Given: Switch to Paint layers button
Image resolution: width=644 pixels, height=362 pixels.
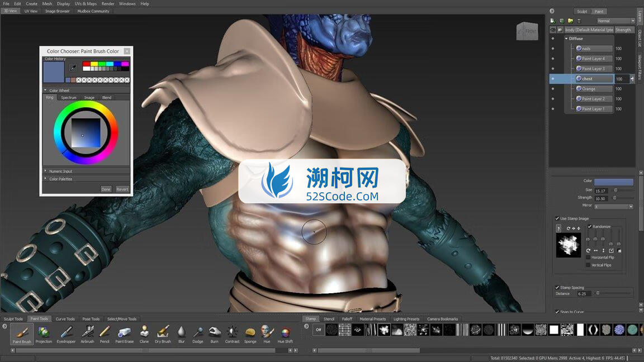Looking at the screenshot, I should tap(599, 12).
